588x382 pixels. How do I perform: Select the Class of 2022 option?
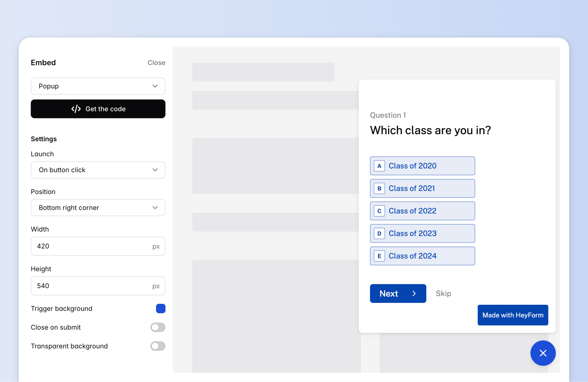tap(422, 211)
